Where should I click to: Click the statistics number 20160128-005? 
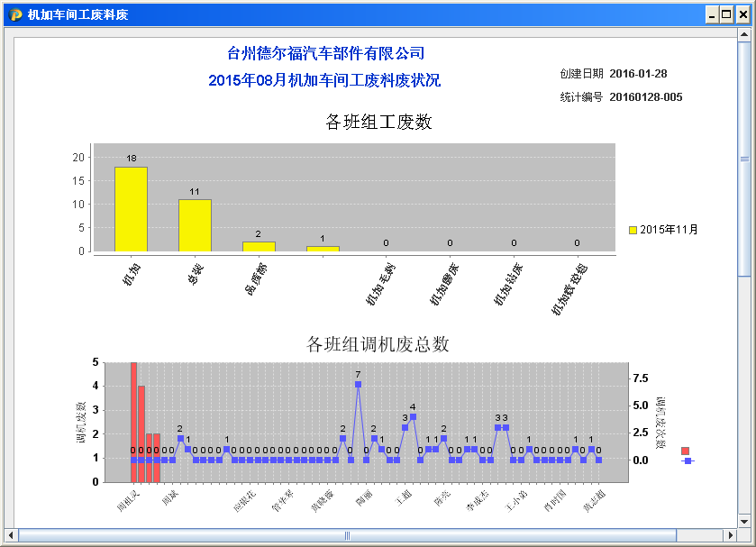[645, 97]
